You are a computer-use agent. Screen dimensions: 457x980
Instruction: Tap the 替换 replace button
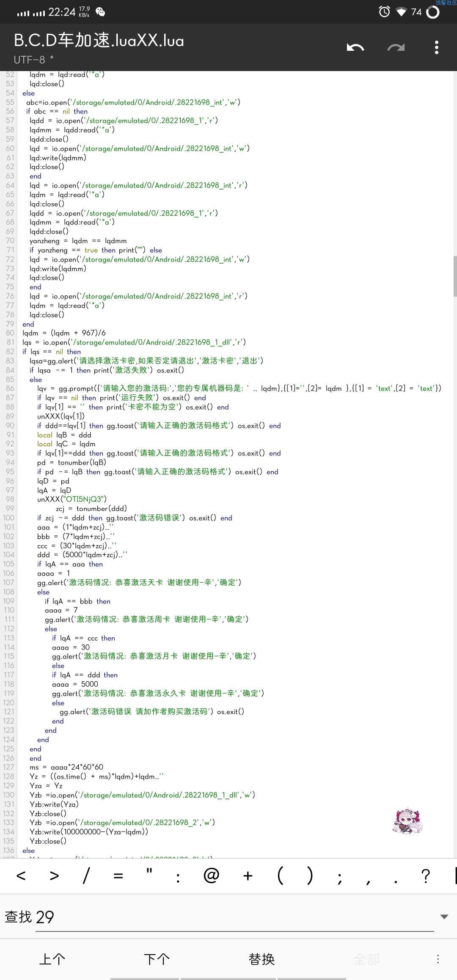(x=262, y=959)
